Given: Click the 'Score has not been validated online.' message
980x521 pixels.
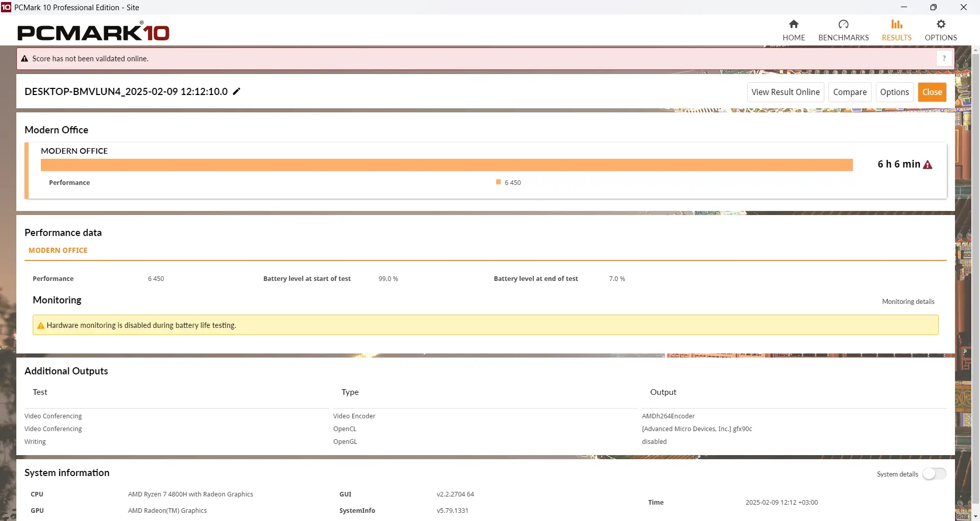Looking at the screenshot, I should point(90,59).
